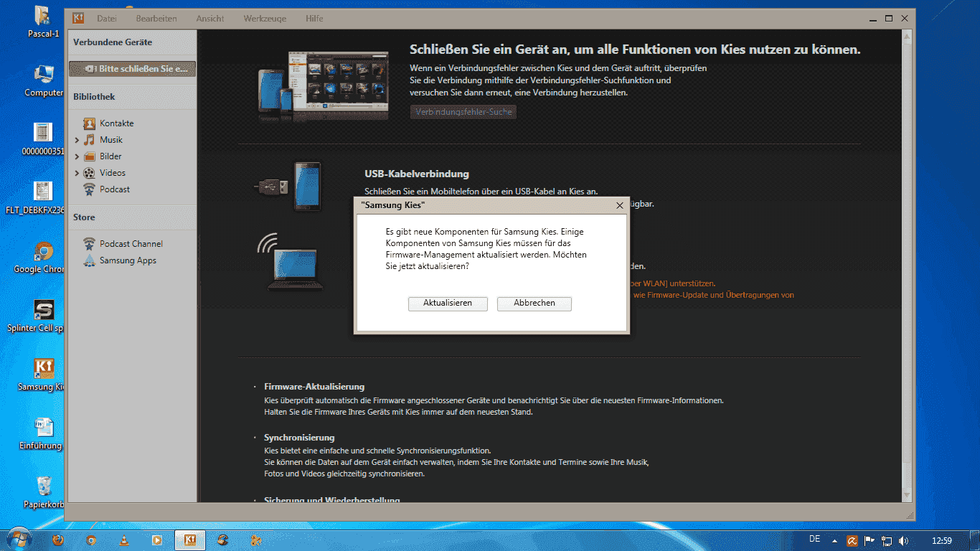Select the 0000000351 file on the desktop
The image size is (980, 551).
(x=43, y=139)
